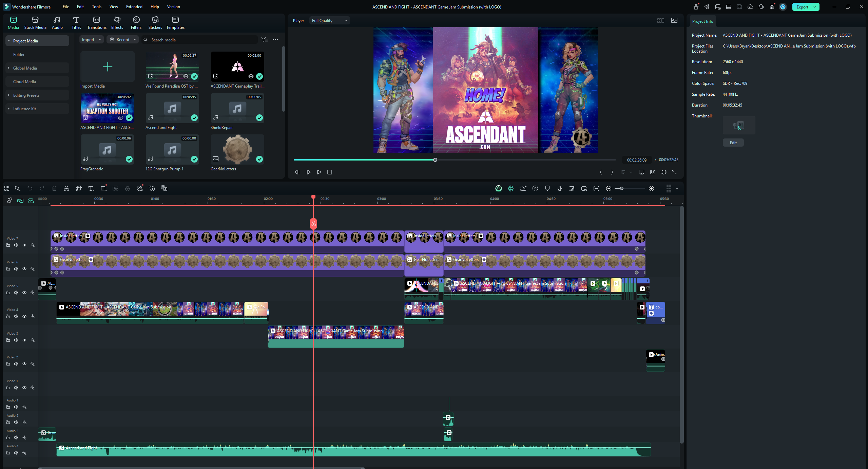Click the player progress bar handle

[x=435, y=160]
